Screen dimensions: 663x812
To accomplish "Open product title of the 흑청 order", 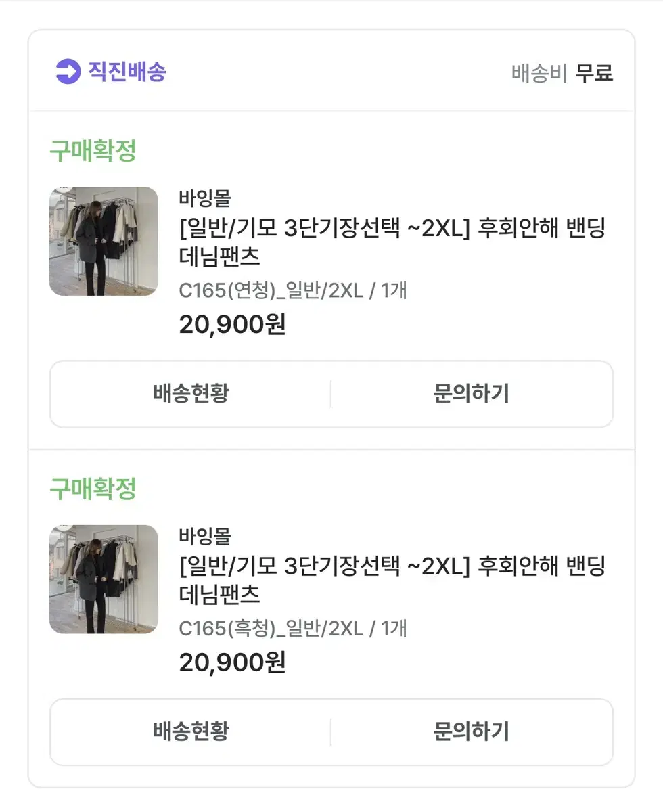I will 392,581.
